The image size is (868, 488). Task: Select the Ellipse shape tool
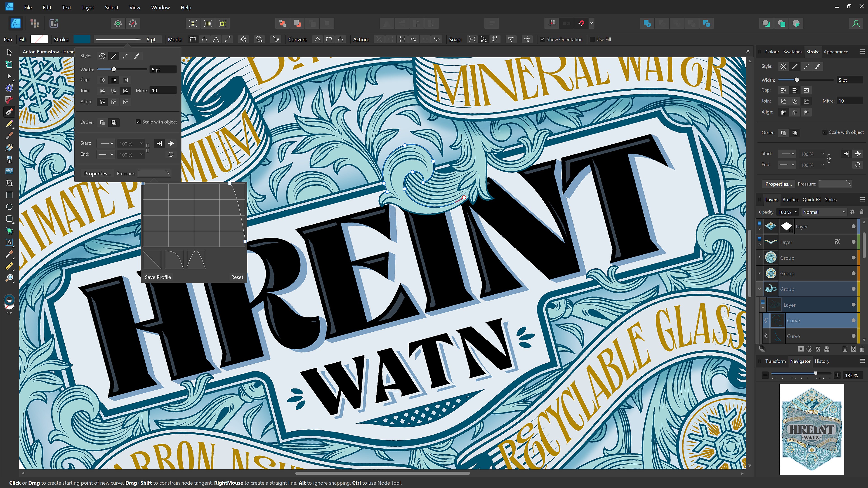pyautogui.click(x=9, y=207)
